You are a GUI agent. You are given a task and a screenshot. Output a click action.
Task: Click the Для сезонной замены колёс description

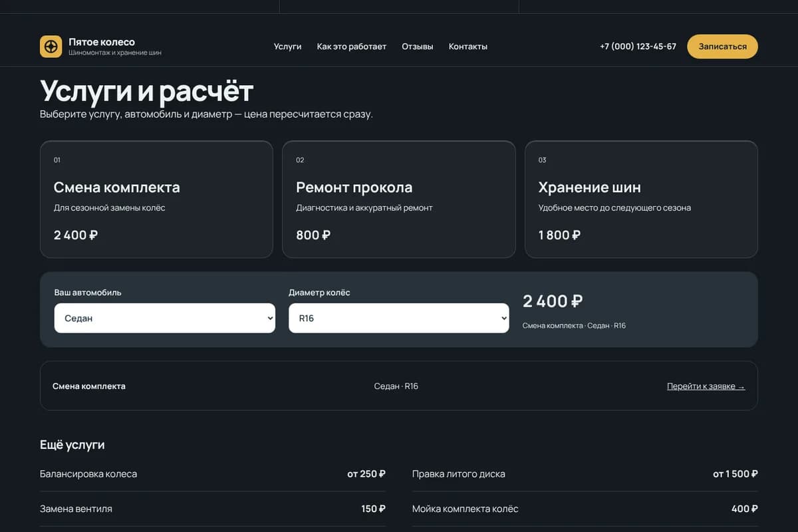click(x=110, y=208)
